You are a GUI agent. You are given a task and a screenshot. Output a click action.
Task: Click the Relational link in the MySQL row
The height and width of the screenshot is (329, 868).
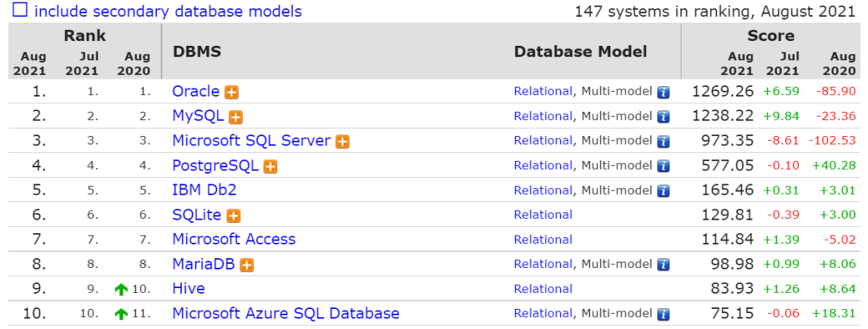click(x=543, y=116)
